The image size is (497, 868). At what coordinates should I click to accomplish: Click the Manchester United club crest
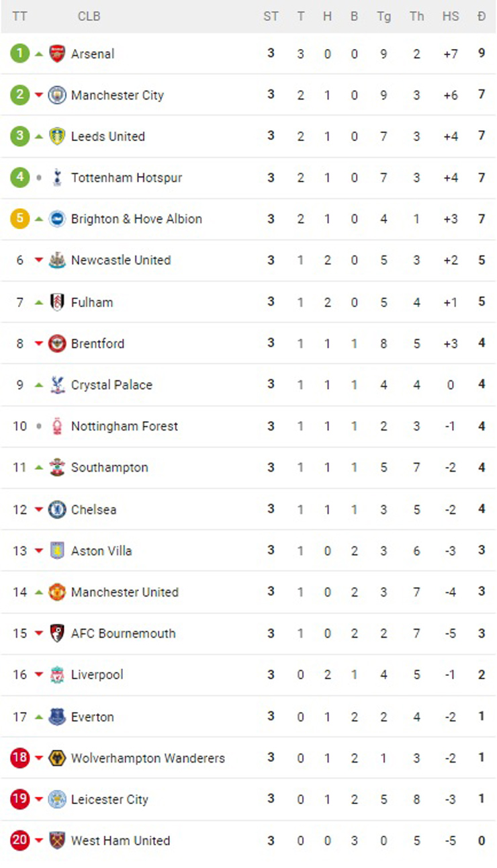57,592
